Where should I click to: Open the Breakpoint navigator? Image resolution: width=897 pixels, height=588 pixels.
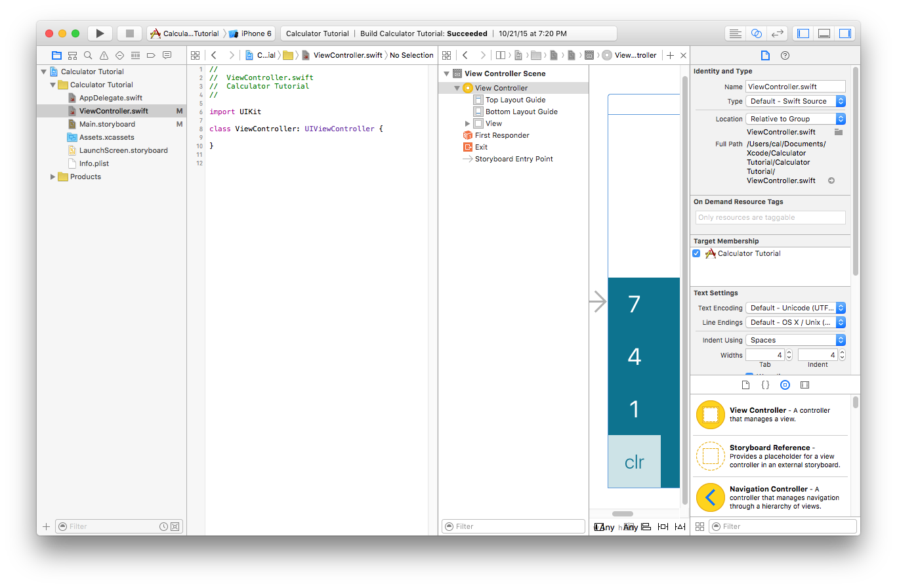pos(151,55)
